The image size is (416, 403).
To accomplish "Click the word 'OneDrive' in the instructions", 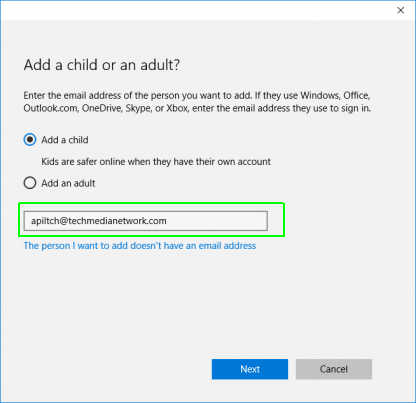I will coord(102,108).
